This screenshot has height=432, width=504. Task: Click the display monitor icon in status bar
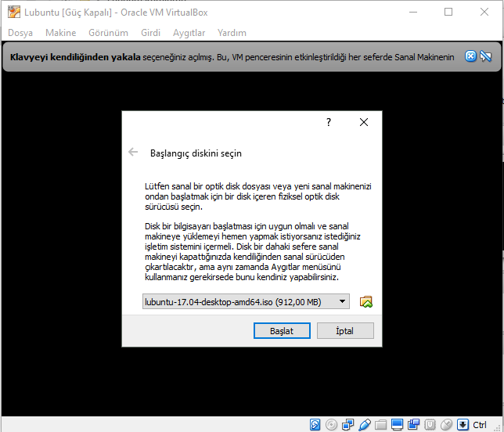click(398, 425)
